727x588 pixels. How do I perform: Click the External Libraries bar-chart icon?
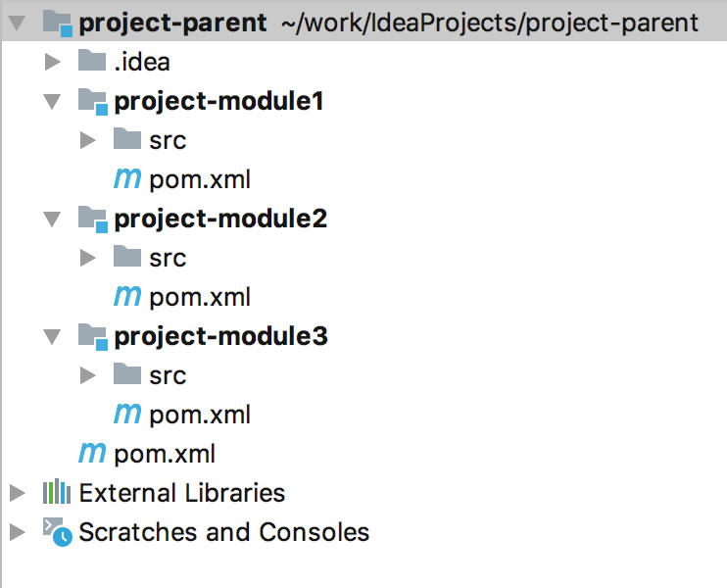pos(57,492)
